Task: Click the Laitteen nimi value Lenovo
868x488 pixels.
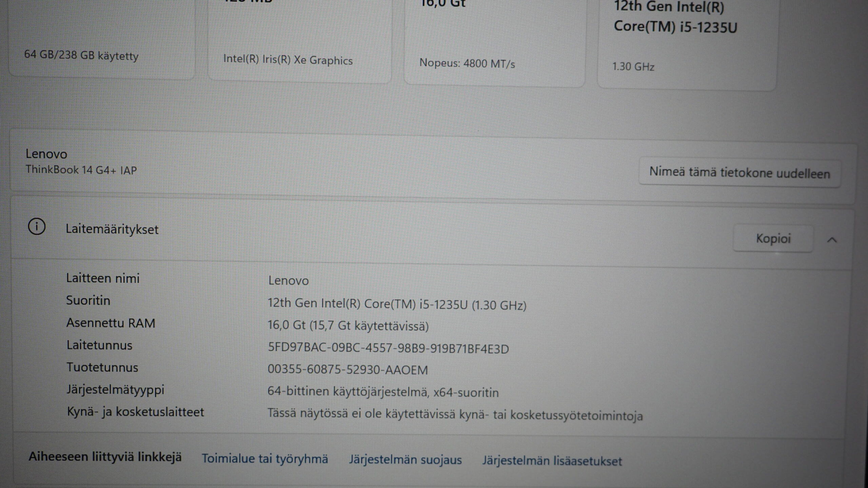Action: (x=288, y=281)
